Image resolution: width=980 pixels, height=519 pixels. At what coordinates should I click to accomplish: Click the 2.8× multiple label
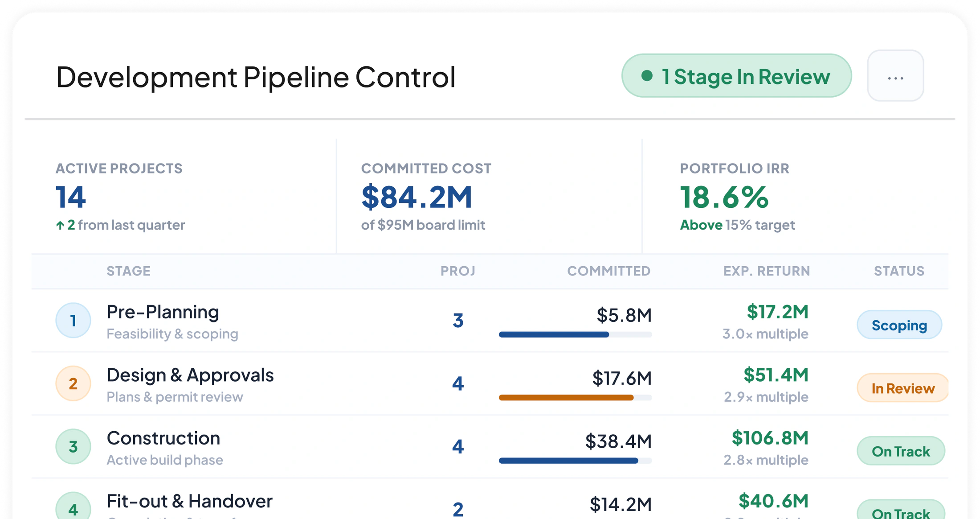pyautogui.click(x=766, y=460)
